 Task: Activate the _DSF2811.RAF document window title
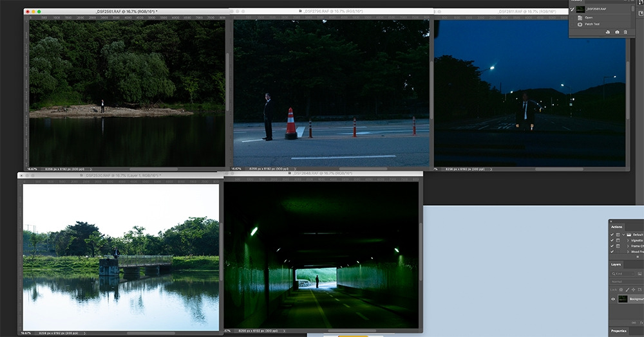pyautogui.click(x=528, y=12)
